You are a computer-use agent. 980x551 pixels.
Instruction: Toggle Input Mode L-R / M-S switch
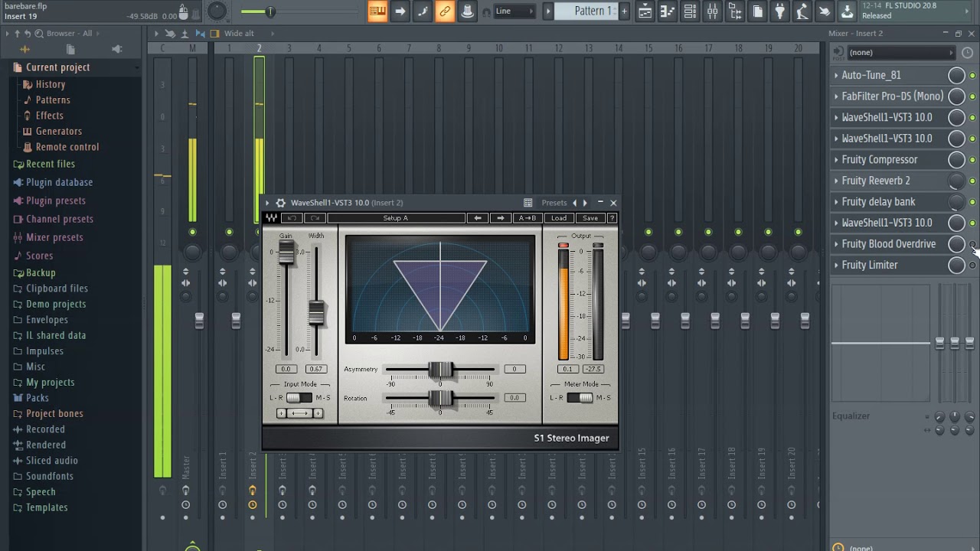click(299, 397)
